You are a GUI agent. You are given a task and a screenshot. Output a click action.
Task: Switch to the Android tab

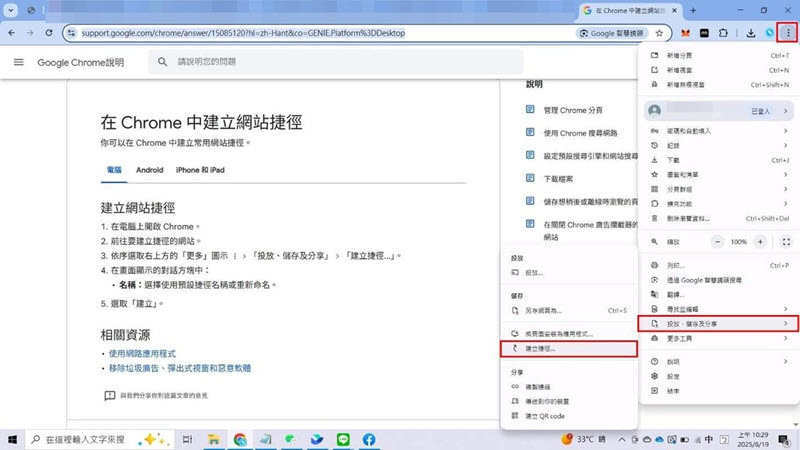coord(149,170)
